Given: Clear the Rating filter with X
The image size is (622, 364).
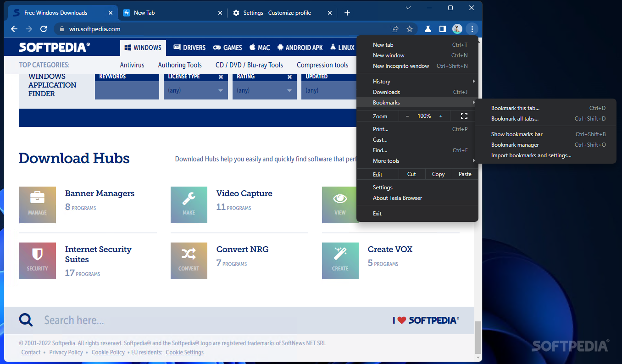Looking at the screenshot, I should pyautogui.click(x=289, y=77).
